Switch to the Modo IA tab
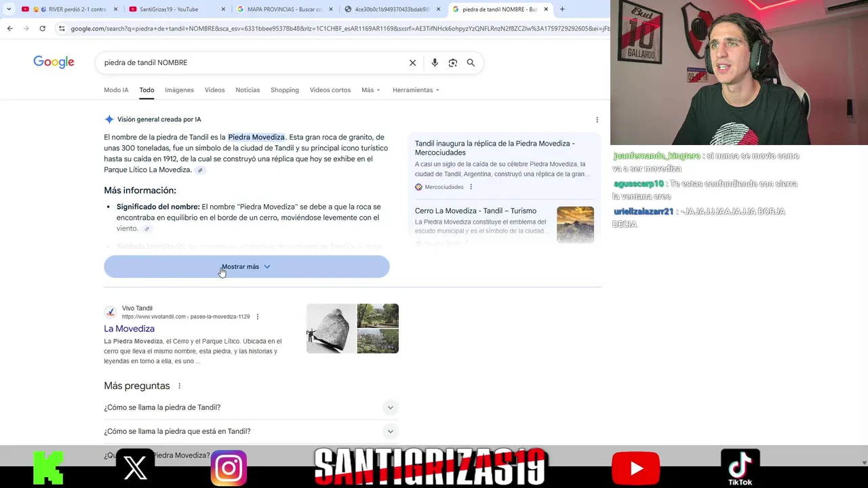The width and height of the screenshot is (868, 488). (x=116, y=90)
